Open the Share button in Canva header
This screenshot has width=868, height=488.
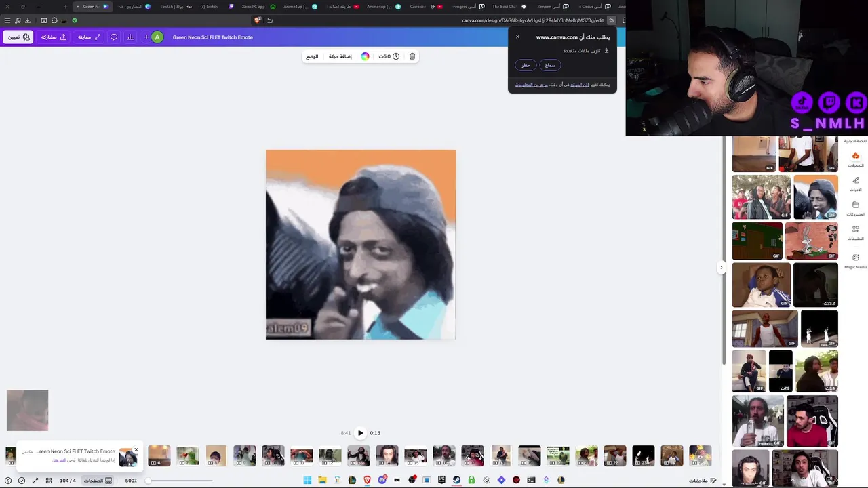pos(54,37)
